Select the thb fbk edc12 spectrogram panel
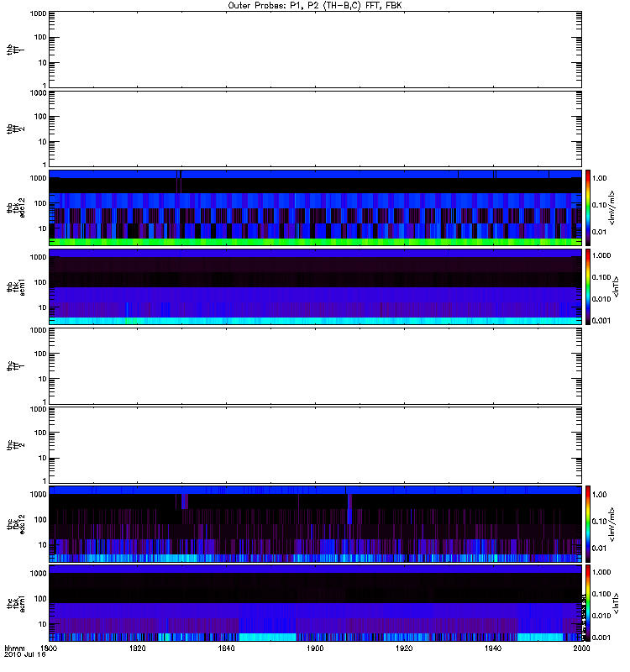The width and height of the screenshot is (630, 672). [x=316, y=207]
